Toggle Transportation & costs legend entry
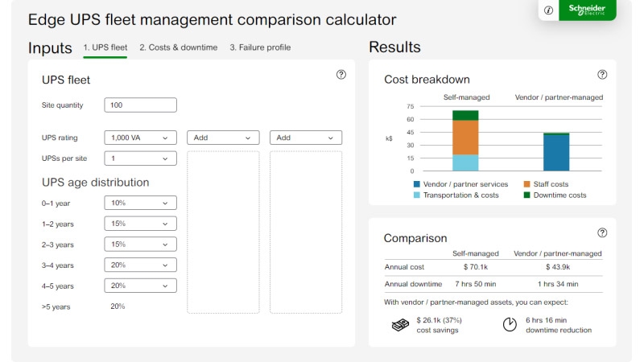Screen dimensions: 644x362 [455, 195]
